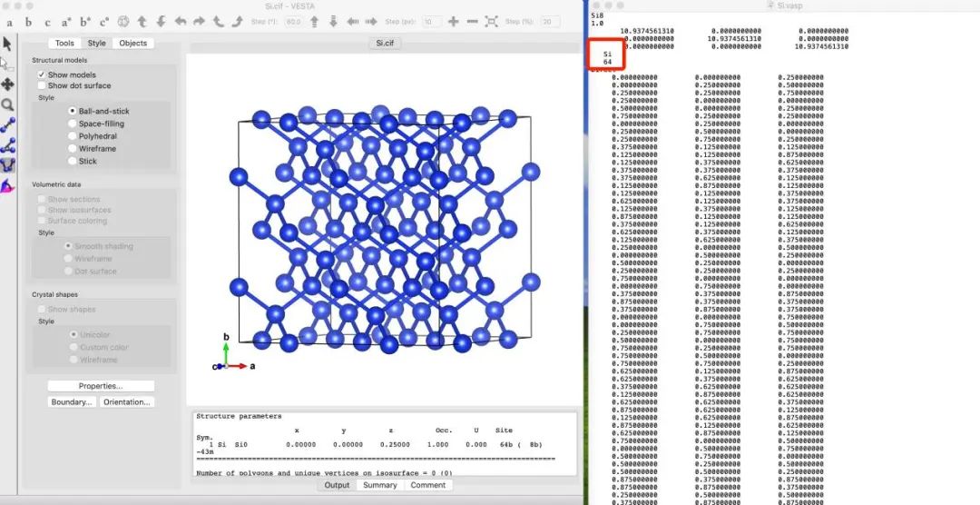Screen dimensions: 980x505
Task: Select the Si.cif document tab
Action: coord(385,44)
